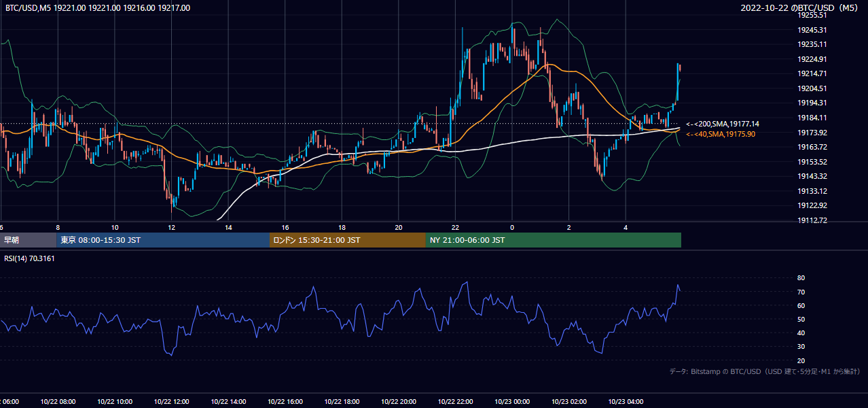The width and height of the screenshot is (868, 408).
Task: Click the 10/22 12:00 date axis label
Action: point(171,402)
